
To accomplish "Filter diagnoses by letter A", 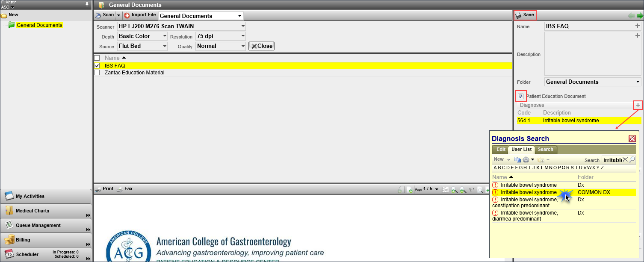I will point(495,168).
